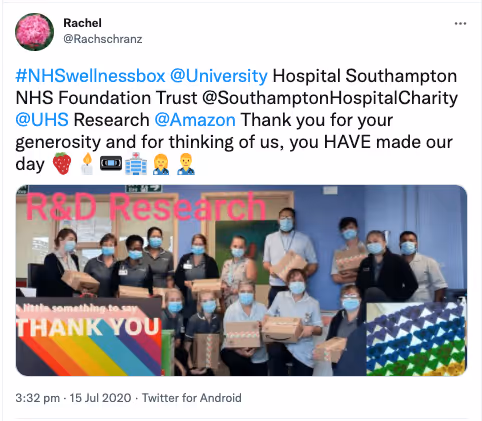Open the @UHS mention link
The image size is (482, 421).
pyautogui.click(x=42, y=120)
